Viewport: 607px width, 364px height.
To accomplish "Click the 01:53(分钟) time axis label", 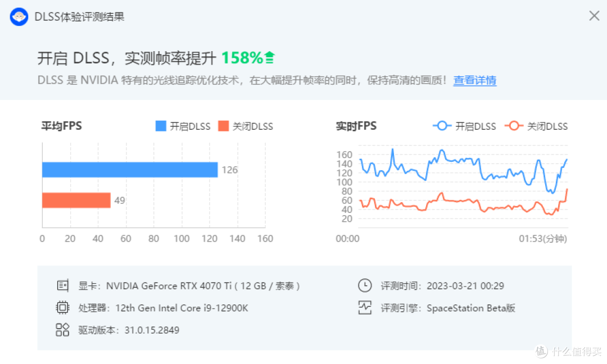I will (543, 239).
